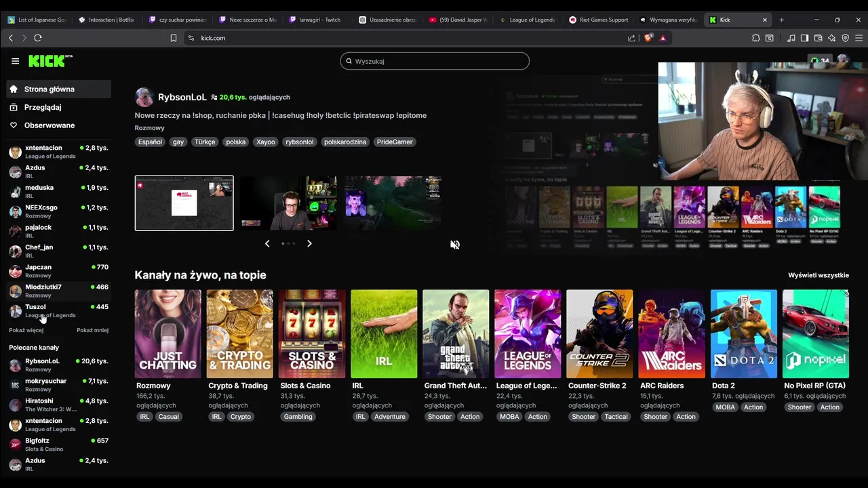
Task: Open the RybsonLoL channel name link
Action: coord(182,97)
